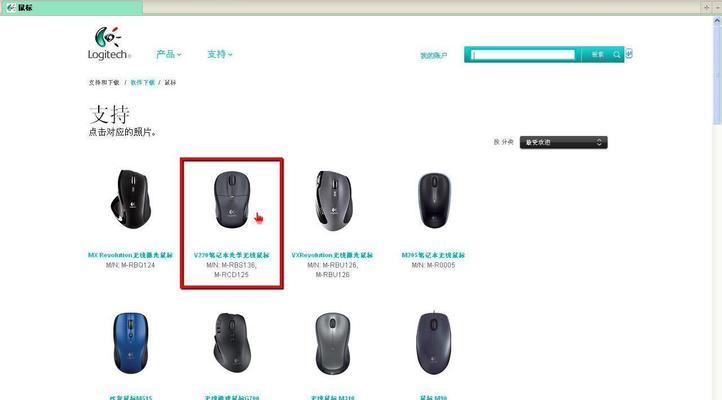The width and height of the screenshot is (722, 400).
Task: Focus the site search input field
Action: click(523, 55)
